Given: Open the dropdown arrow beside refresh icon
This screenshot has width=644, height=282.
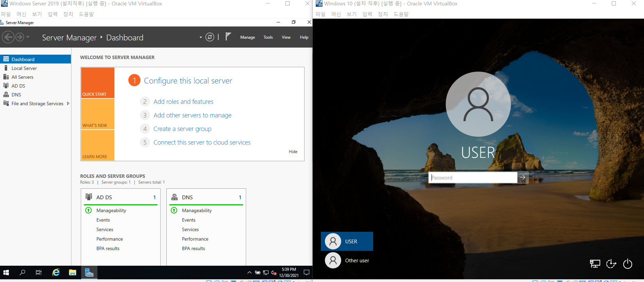Looking at the screenshot, I should (201, 37).
